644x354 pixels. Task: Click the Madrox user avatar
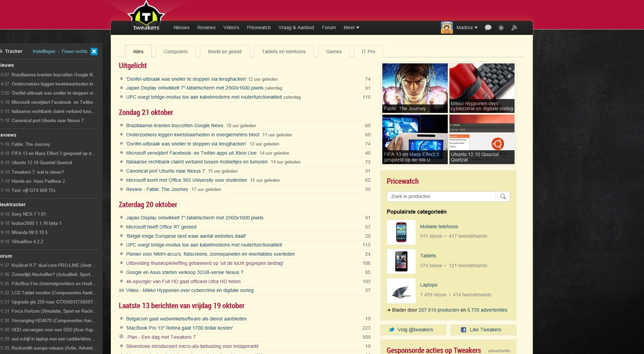[447, 27]
